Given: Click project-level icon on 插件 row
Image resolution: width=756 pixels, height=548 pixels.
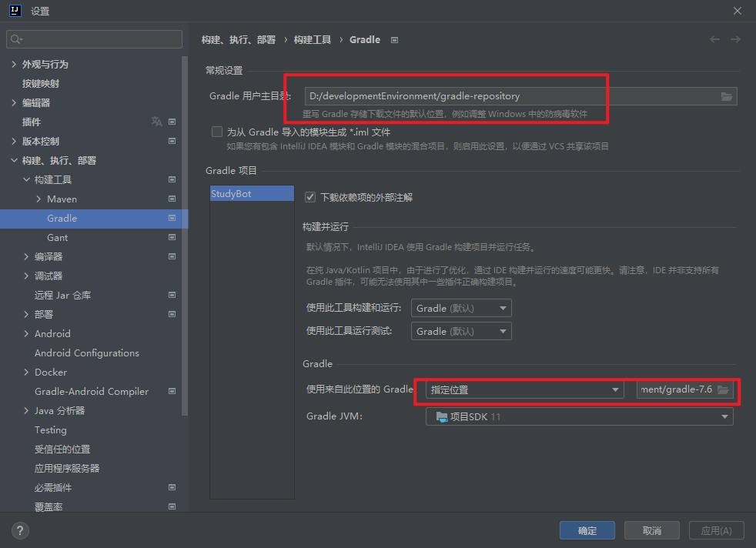Looking at the screenshot, I should [172, 122].
